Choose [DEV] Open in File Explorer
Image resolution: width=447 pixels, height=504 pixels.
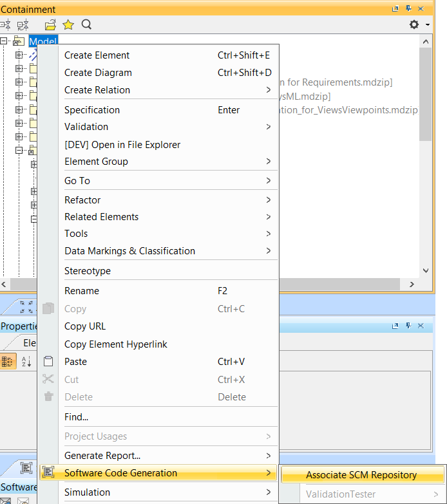point(158,145)
